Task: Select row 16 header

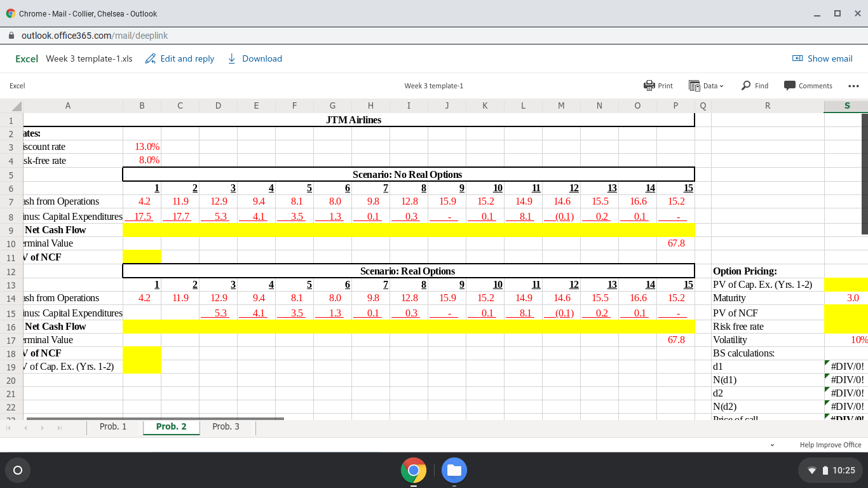Action: pyautogui.click(x=11, y=327)
